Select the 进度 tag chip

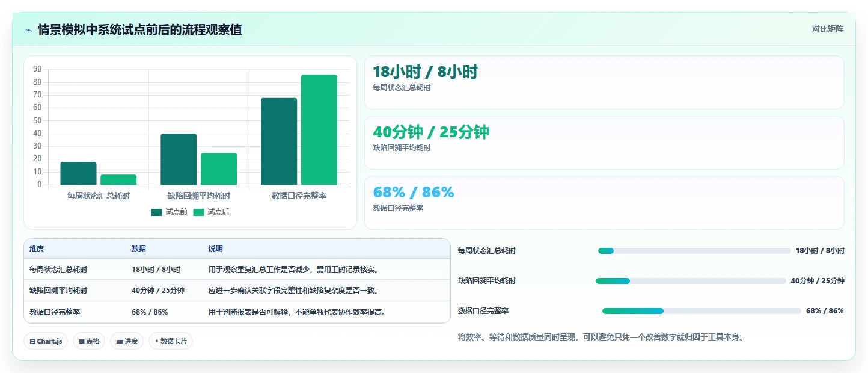(127, 341)
